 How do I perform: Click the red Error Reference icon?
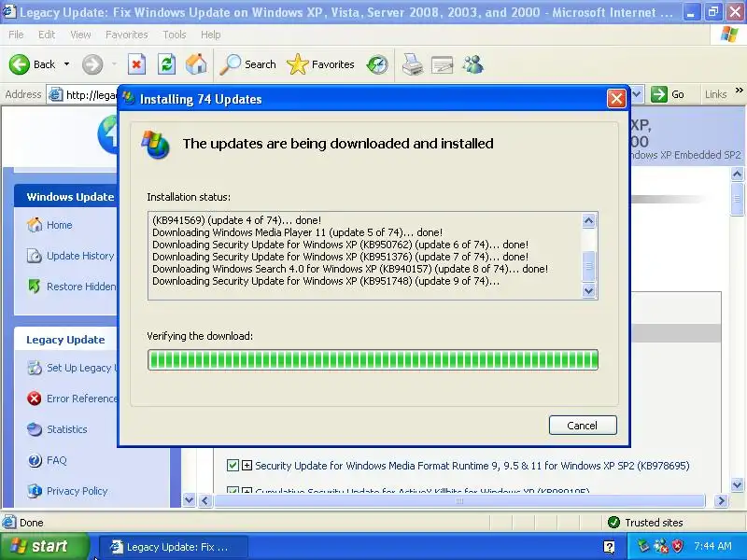tap(35, 399)
